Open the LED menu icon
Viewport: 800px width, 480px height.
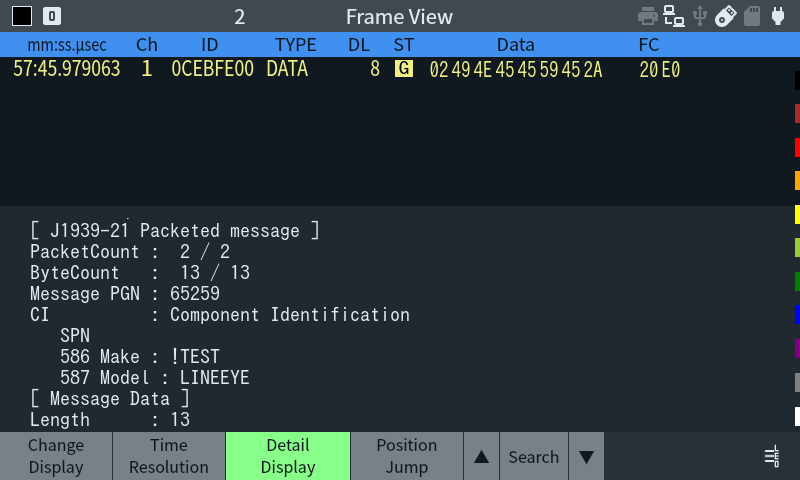(x=771, y=457)
